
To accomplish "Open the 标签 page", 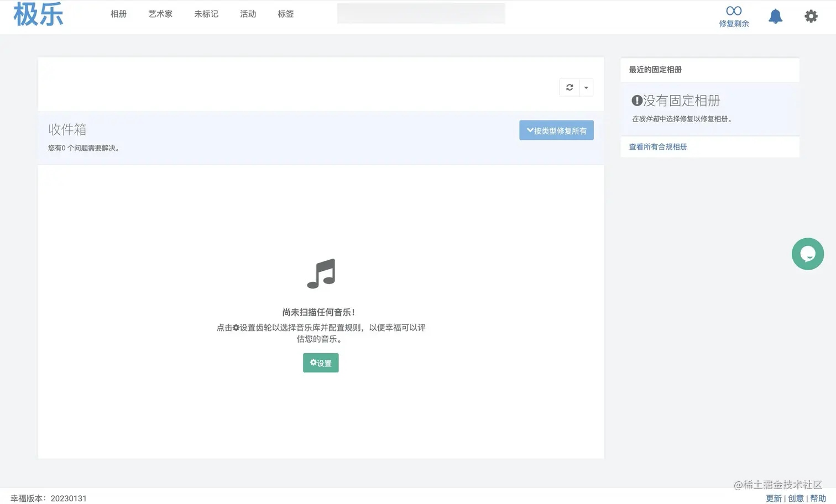I will [286, 14].
